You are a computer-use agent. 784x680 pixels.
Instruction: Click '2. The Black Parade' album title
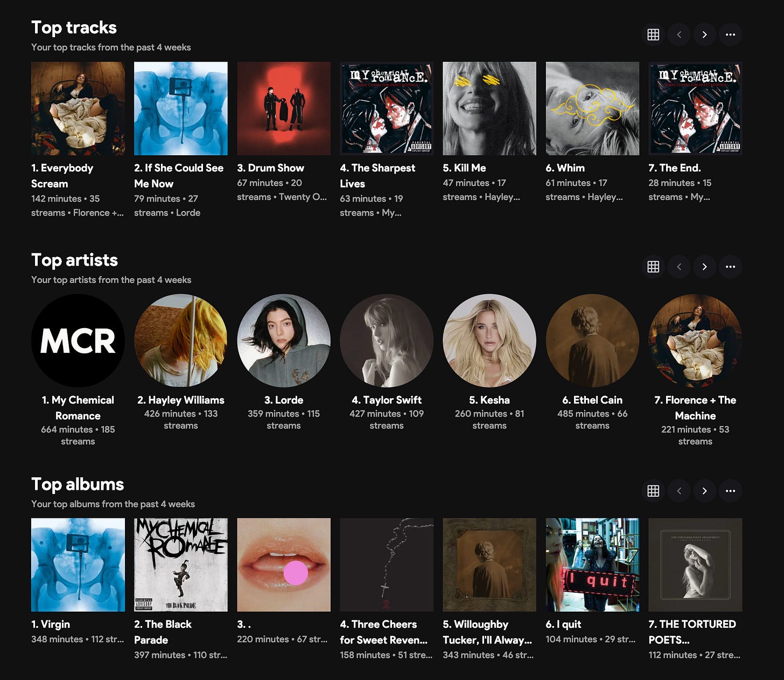(x=163, y=632)
